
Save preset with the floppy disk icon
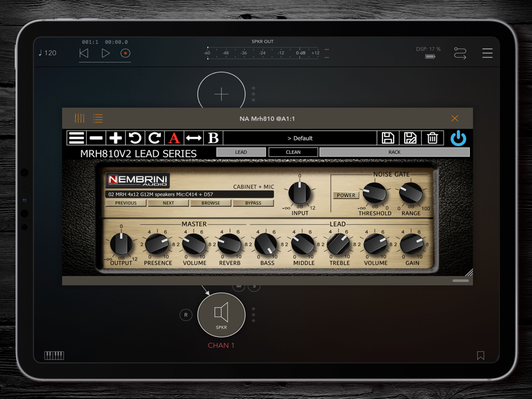pos(388,138)
